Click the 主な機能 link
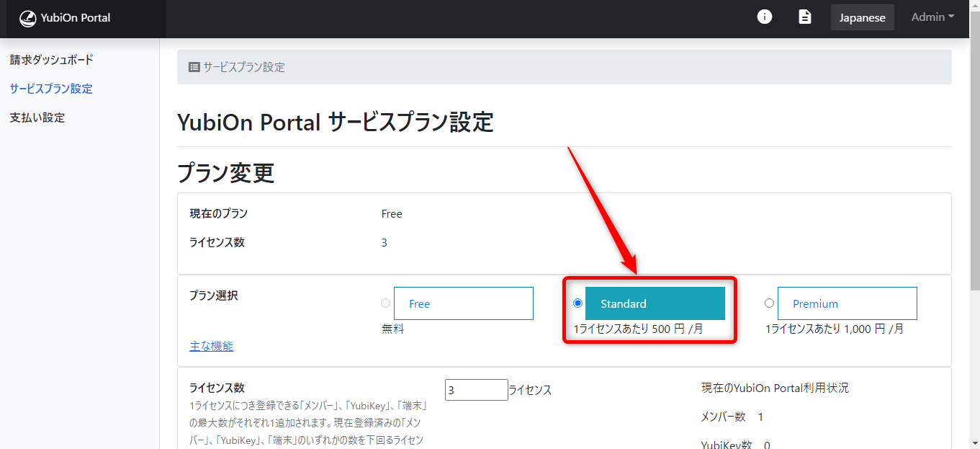The width and height of the screenshot is (980, 449). click(x=212, y=346)
